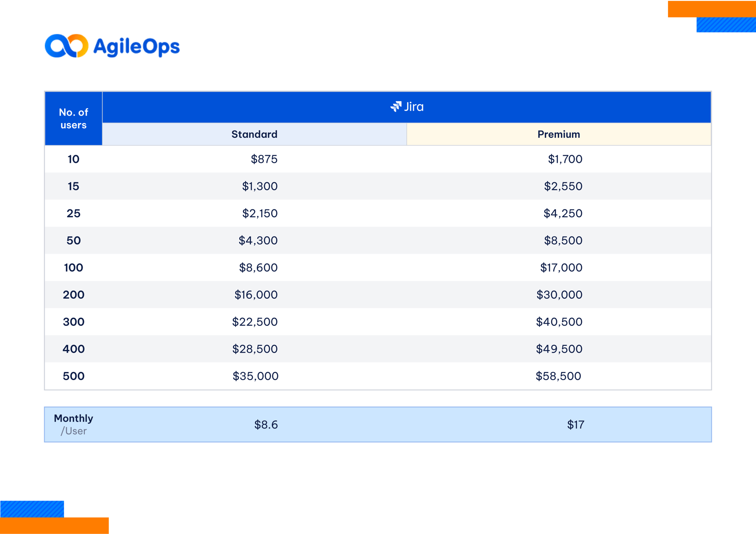
Task: Click the 100 users row label
Action: point(73,267)
